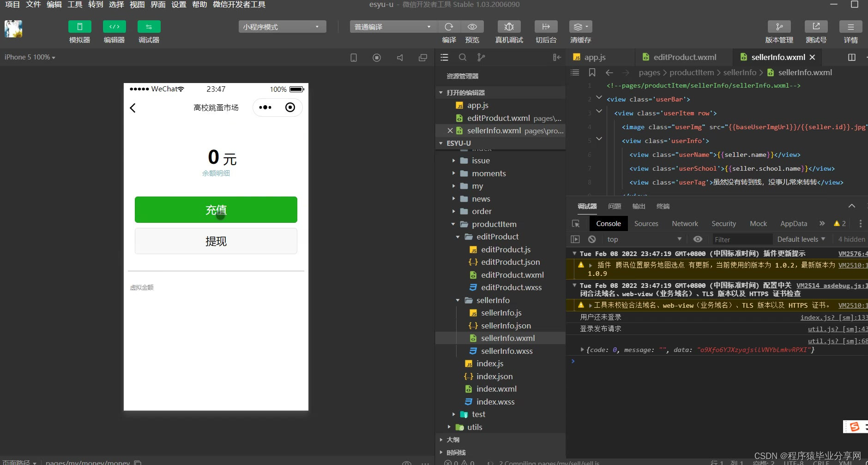
Task: Click the console Filter input field
Action: click(x=741, y=239)
